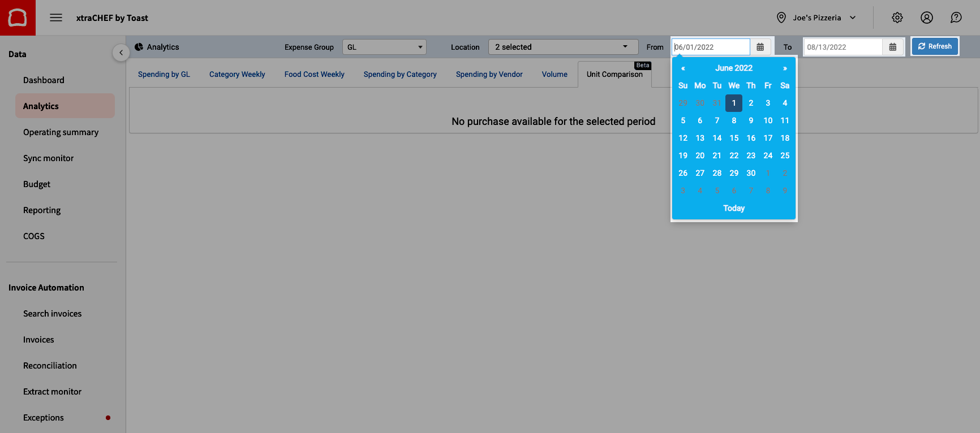Image resolution: width=980 pixels, height=433 pixels.
Task: Expand the Expense Group GL dropdown
Action: click(384, 47)
